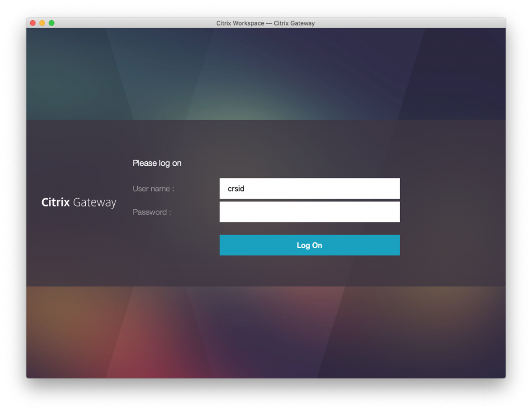Click the bold 'Citrix' word in the logo
Screen dimensions: 532x413
click(x=55, y=202)
